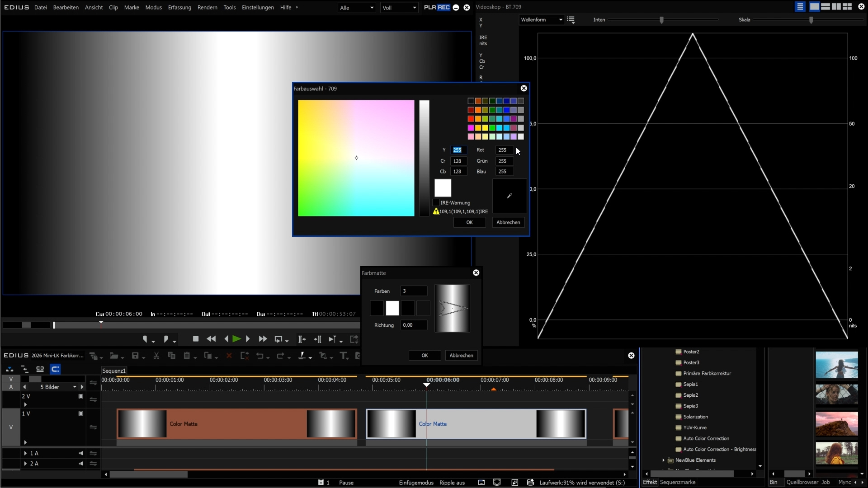Click the scissors Cut icon

click(156, 356)
